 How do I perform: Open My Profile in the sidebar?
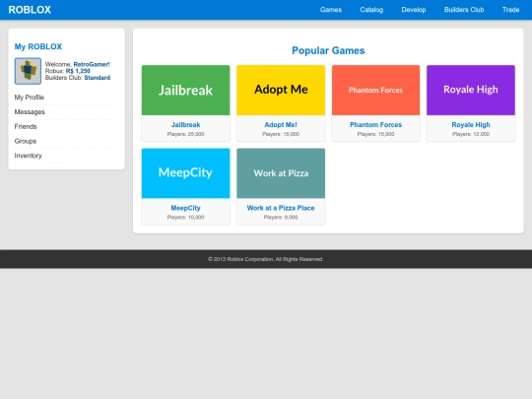[x=66, y=98]
